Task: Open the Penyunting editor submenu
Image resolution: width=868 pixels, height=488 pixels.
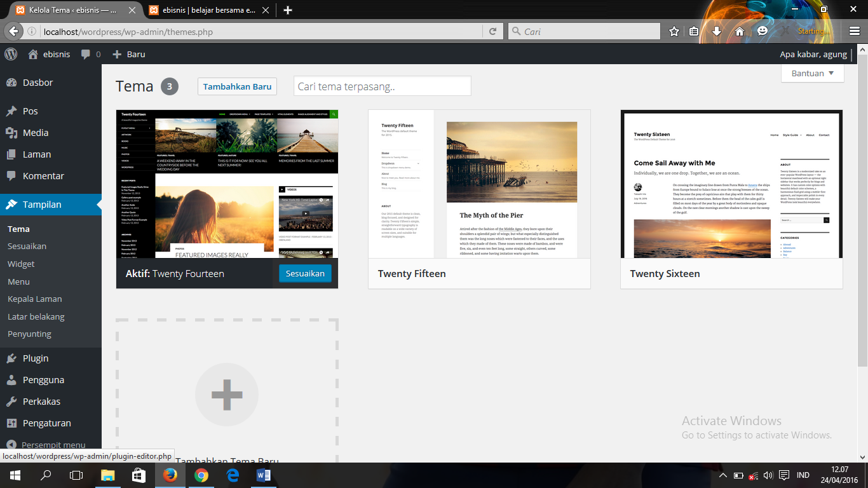Action: point(29,334)
